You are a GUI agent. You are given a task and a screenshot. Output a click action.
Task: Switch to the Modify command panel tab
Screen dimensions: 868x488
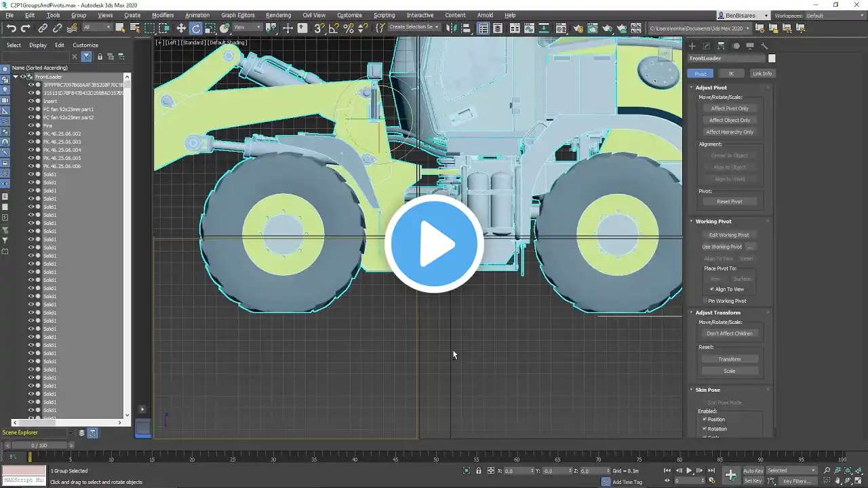(706, 46)
